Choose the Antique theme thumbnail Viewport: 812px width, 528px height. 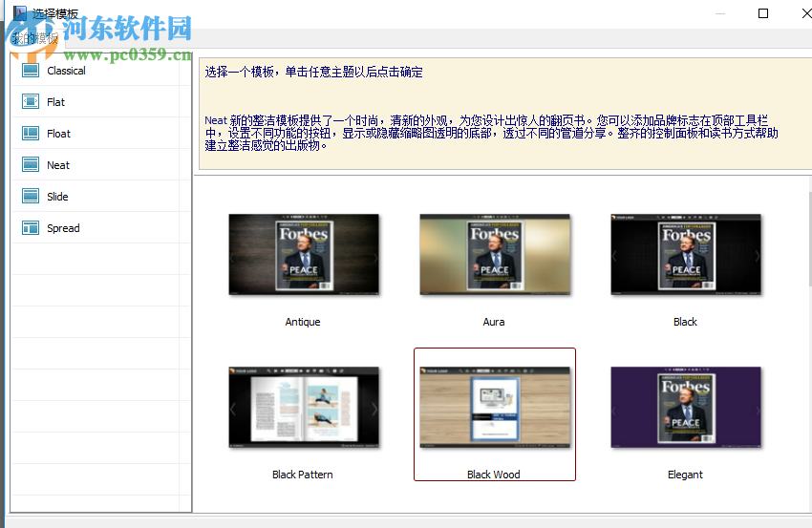(304, 254)
